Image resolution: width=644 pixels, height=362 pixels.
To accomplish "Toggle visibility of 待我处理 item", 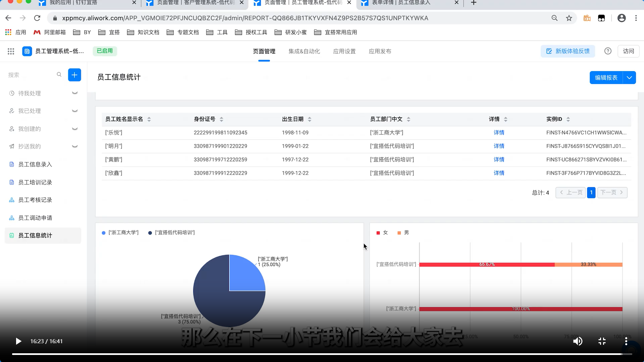I will [x=75, y=93].
